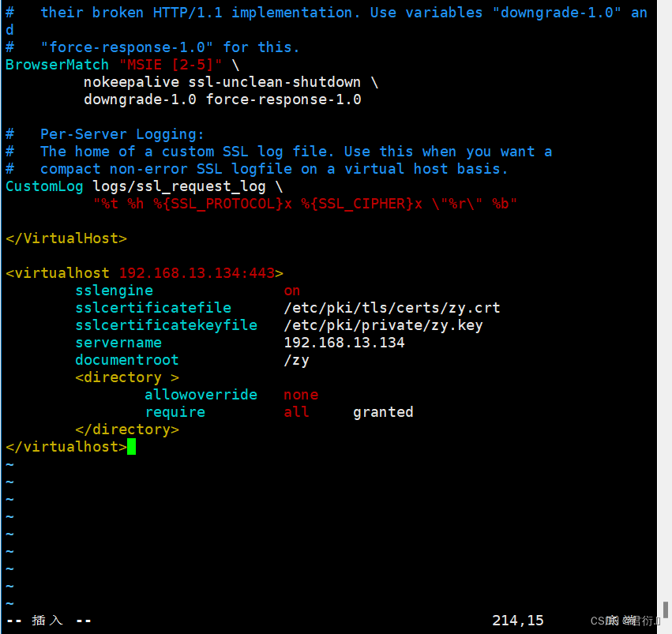Click the sslcertificatekeyfile directive

coord(167,325)
